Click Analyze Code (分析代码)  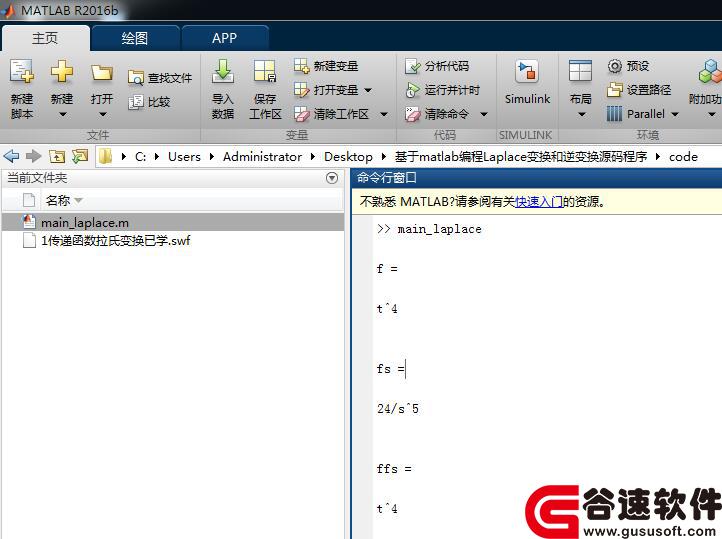click(x=437, y=66)
